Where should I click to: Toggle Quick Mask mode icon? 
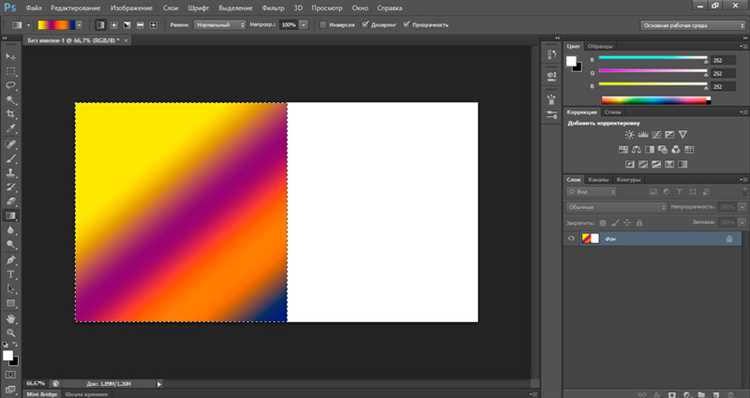tap(11, 375)
